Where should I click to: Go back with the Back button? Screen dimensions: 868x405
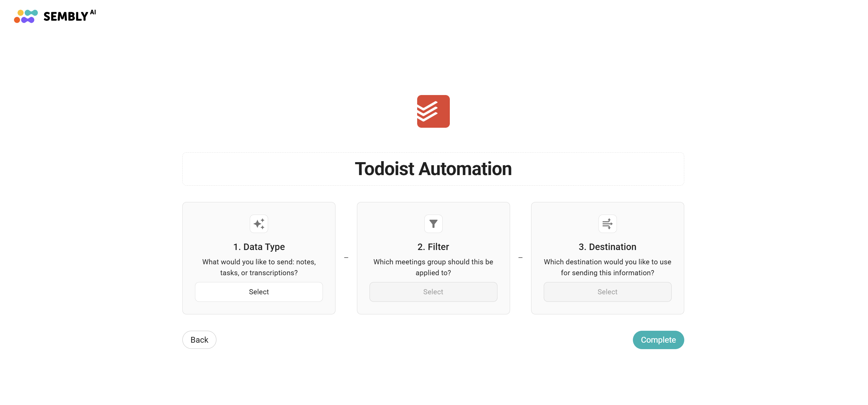click(x=199, y=340)
